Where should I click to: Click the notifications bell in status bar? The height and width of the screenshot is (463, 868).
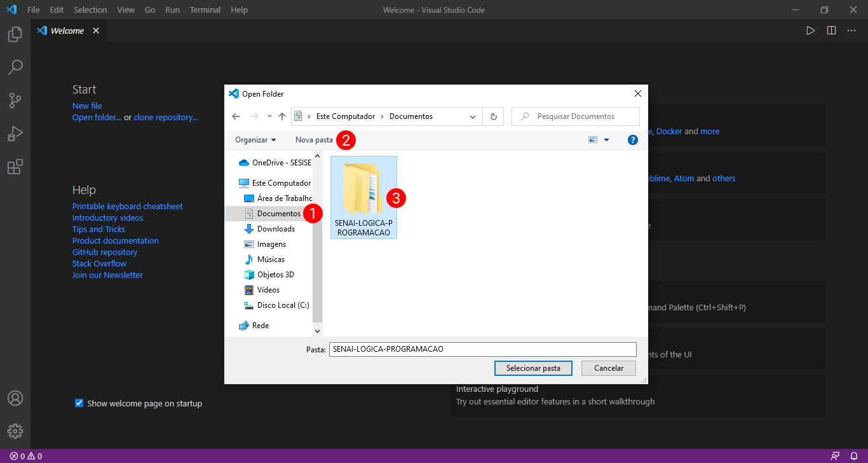pos(854,456)
